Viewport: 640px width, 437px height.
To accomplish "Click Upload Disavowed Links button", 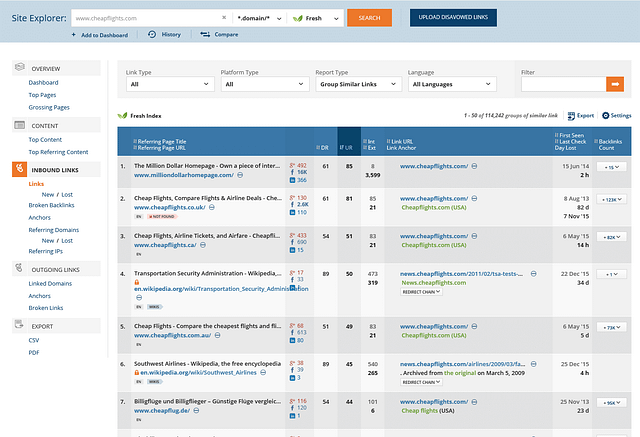I will tap(452, 18).
